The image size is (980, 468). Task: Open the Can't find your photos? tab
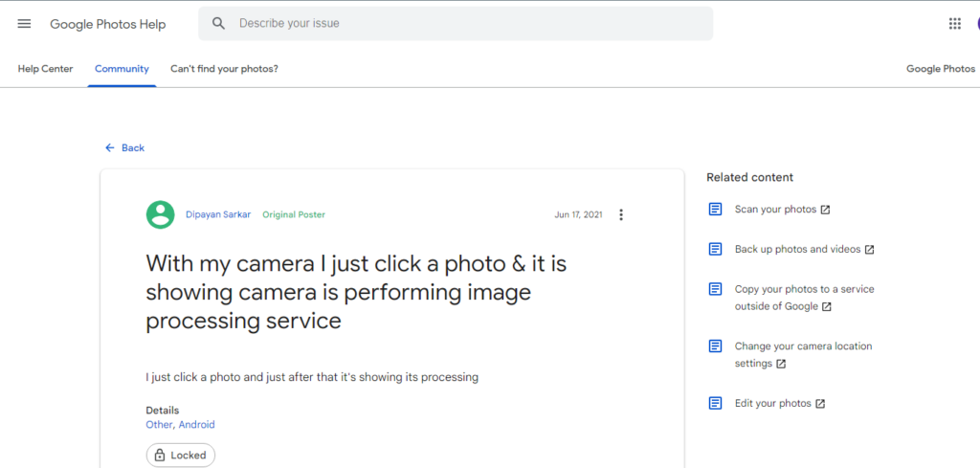[x=224, y=69]
